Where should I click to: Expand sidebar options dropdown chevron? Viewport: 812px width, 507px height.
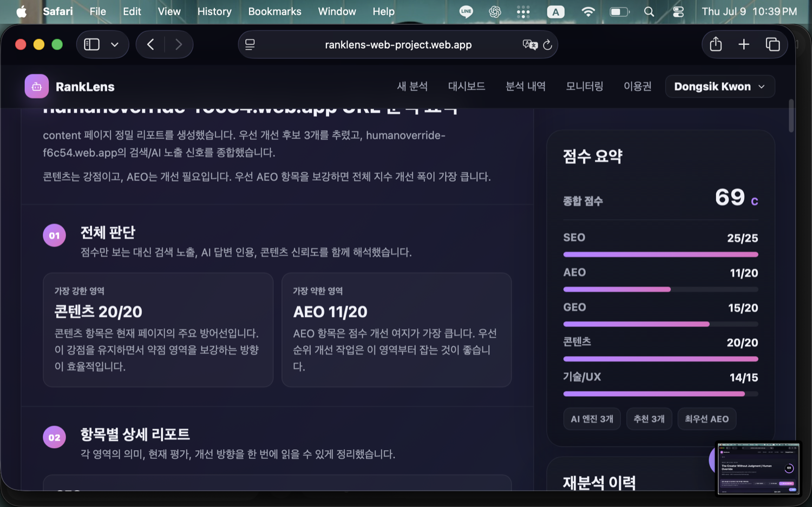tap(115, 44)
